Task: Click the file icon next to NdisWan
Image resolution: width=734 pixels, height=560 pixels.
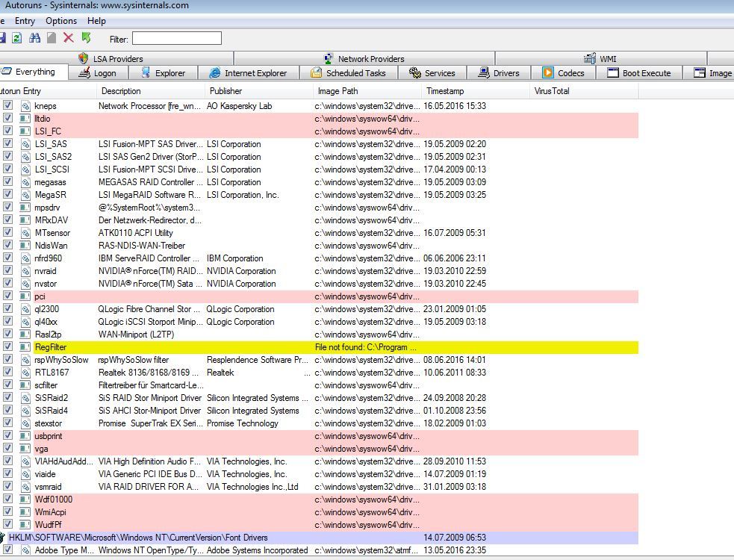Action: pos(25,246)
